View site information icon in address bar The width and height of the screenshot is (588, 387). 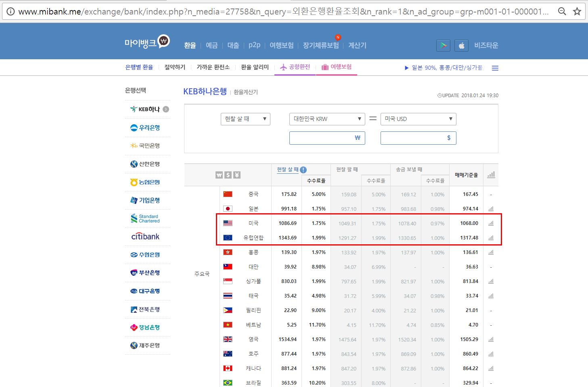pyautogui.click(x=10, y=11)
